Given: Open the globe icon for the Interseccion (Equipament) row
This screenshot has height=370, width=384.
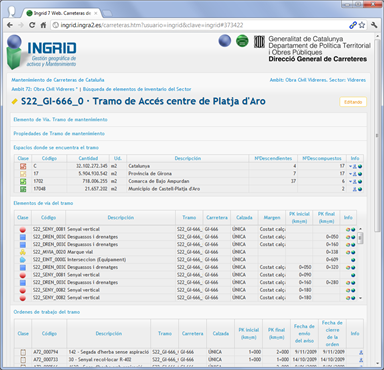Looking at the screenshot, I should pyautogui.click(x=353, y=260).
